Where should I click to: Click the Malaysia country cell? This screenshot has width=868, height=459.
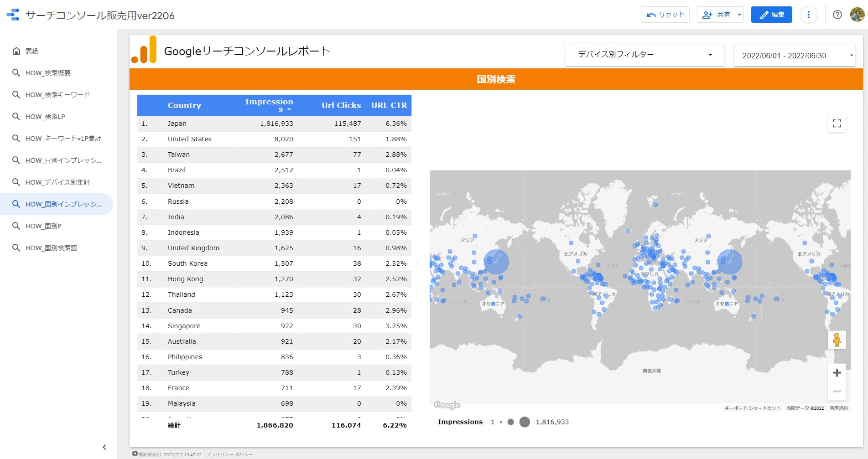[x=182, y=403]
